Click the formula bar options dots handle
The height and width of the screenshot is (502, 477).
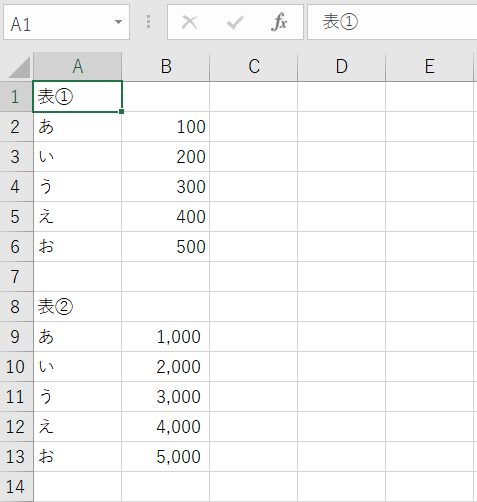click(x=149, y=22)
